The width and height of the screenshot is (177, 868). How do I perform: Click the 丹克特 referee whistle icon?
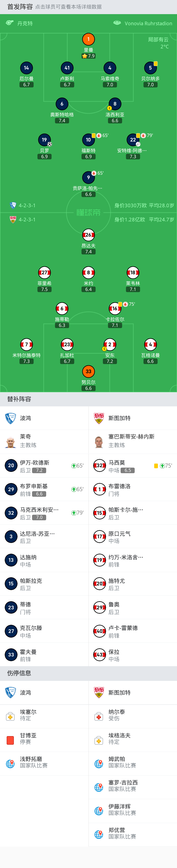(10, 23)
